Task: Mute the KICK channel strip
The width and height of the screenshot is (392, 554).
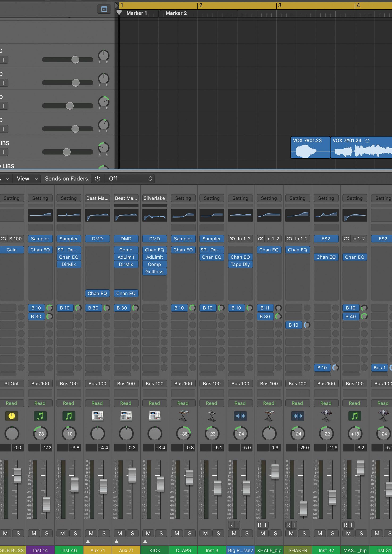Action: pyautogui.click(x=148, y=533)
